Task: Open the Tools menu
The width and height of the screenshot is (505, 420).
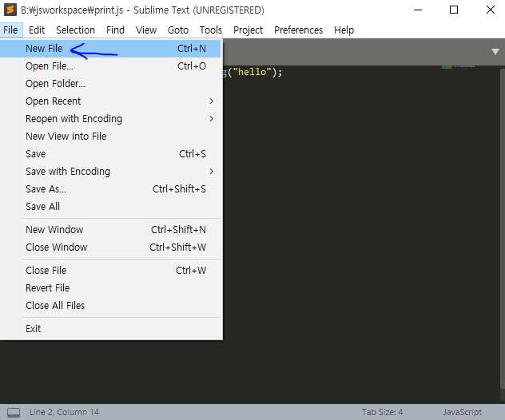Action: click(211, 30)
